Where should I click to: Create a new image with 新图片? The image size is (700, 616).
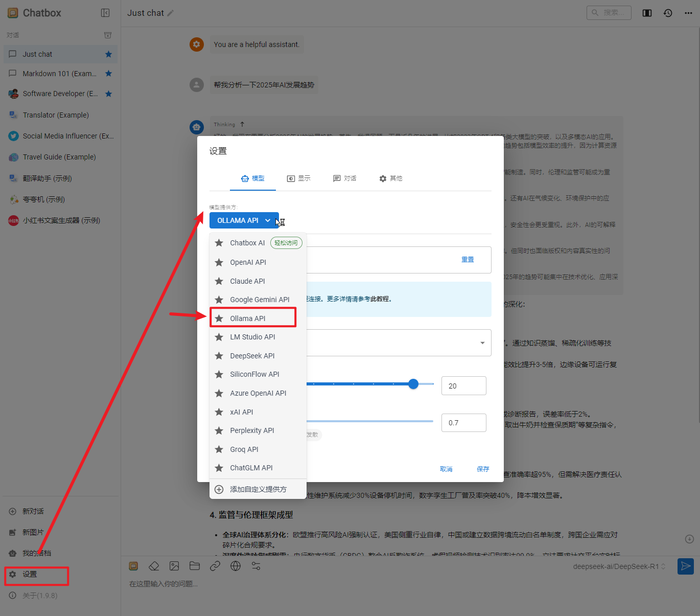click(x=60, y=532)
